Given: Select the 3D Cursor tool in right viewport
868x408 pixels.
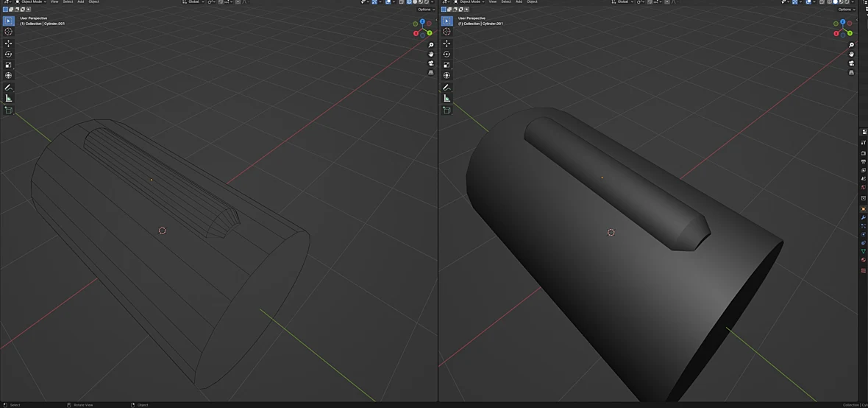Looking at the screenshot, I should tap(447, 32).
